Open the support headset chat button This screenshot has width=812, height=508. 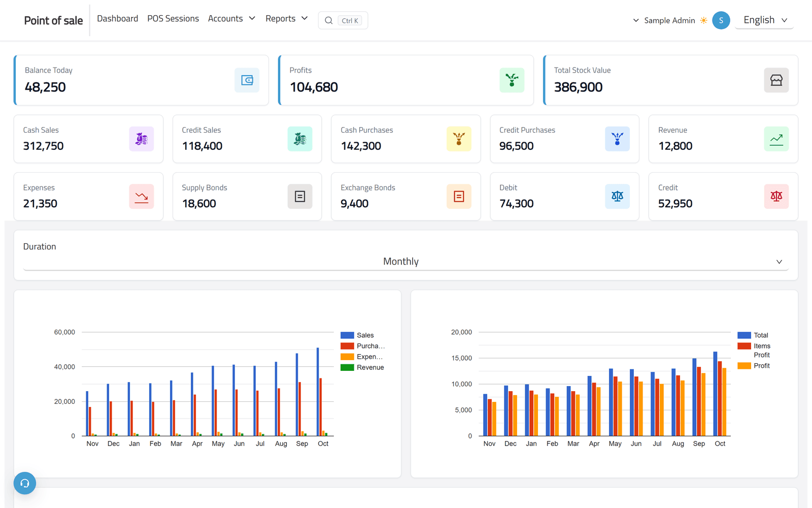[25, 483]
